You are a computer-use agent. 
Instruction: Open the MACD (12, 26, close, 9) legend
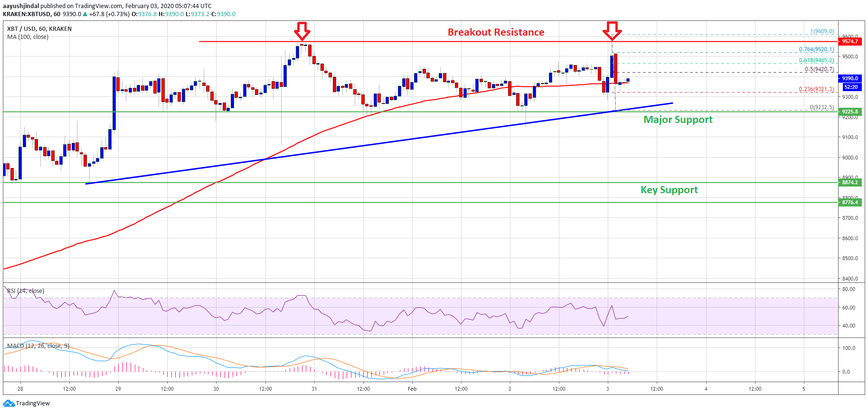click(x=38, y=346)
